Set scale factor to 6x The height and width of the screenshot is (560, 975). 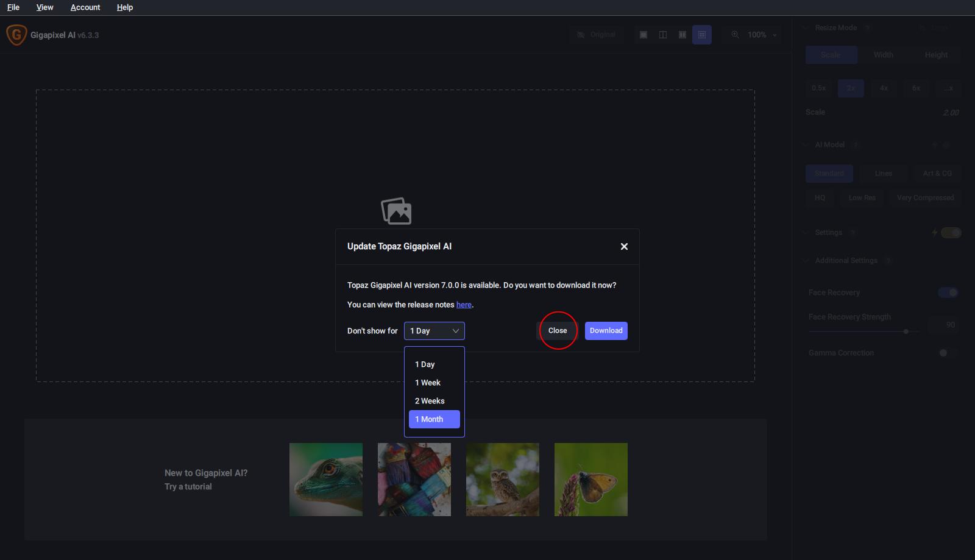point(916,88)
